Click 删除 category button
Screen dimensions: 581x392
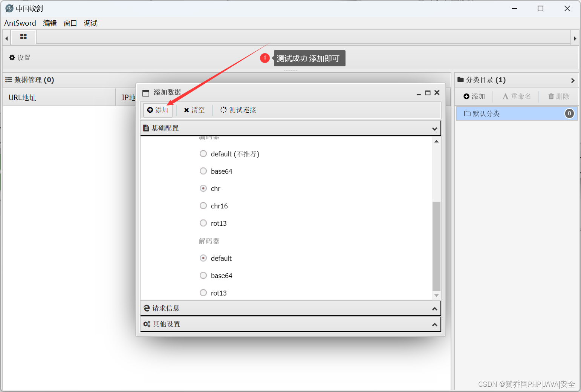(x=559, y=96)
